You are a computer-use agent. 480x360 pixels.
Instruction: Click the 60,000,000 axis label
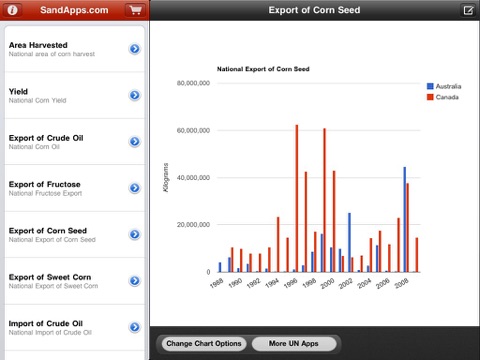click(193, 130)
